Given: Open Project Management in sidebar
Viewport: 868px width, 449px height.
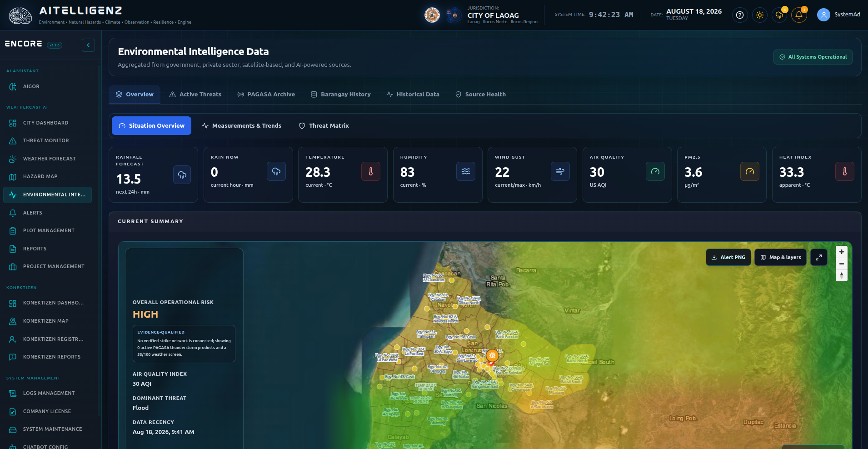Looking at the screenshot, I should (x=47, y=266).
